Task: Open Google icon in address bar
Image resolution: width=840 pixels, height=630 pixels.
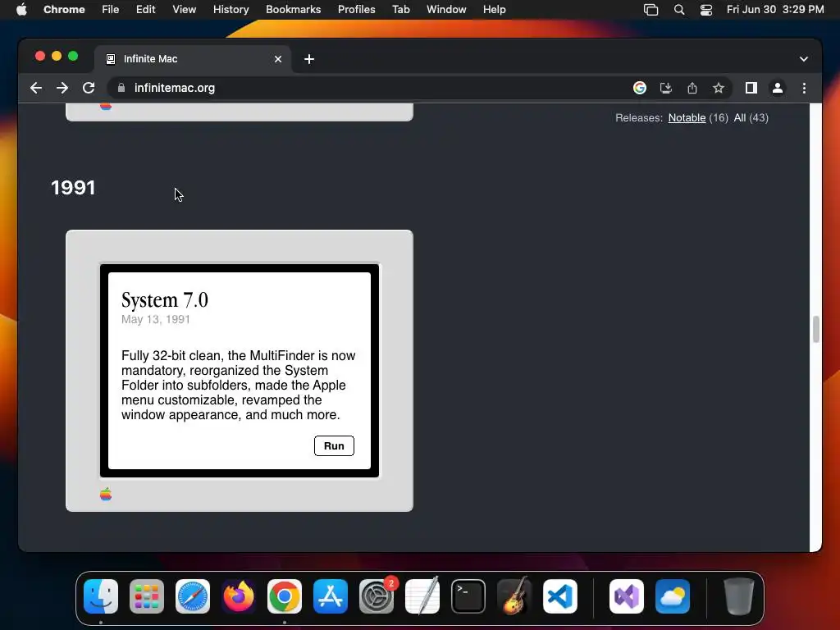Action: point(640,88)
